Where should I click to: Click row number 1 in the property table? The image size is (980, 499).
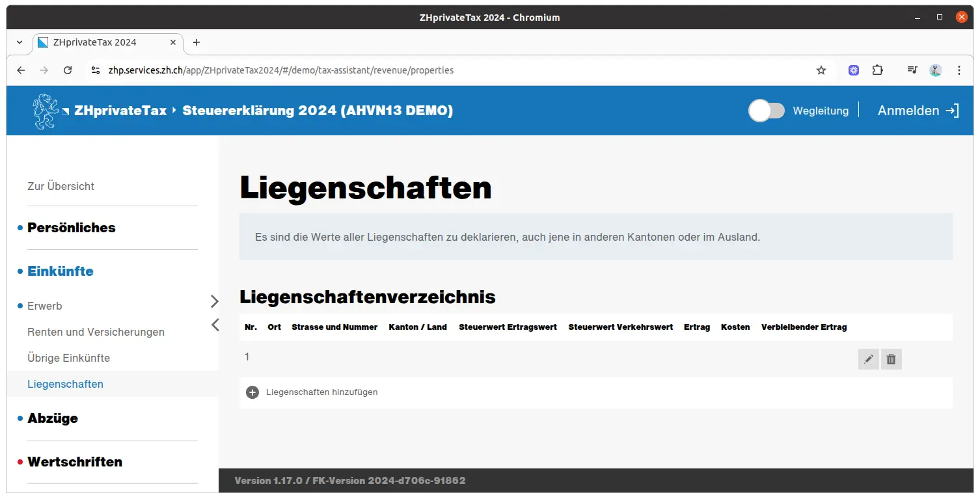[247, 357]
